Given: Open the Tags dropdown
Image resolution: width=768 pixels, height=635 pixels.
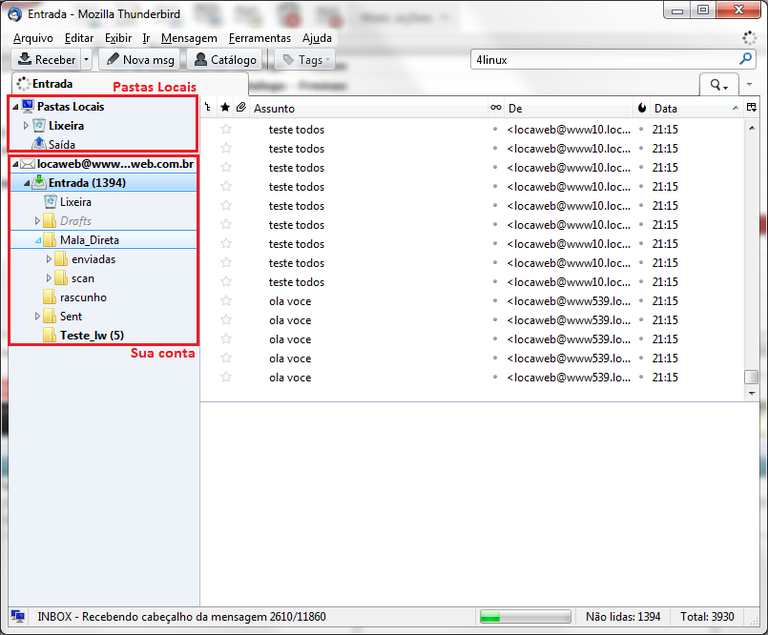Looking at the screenshot, I should pos(305,60).
